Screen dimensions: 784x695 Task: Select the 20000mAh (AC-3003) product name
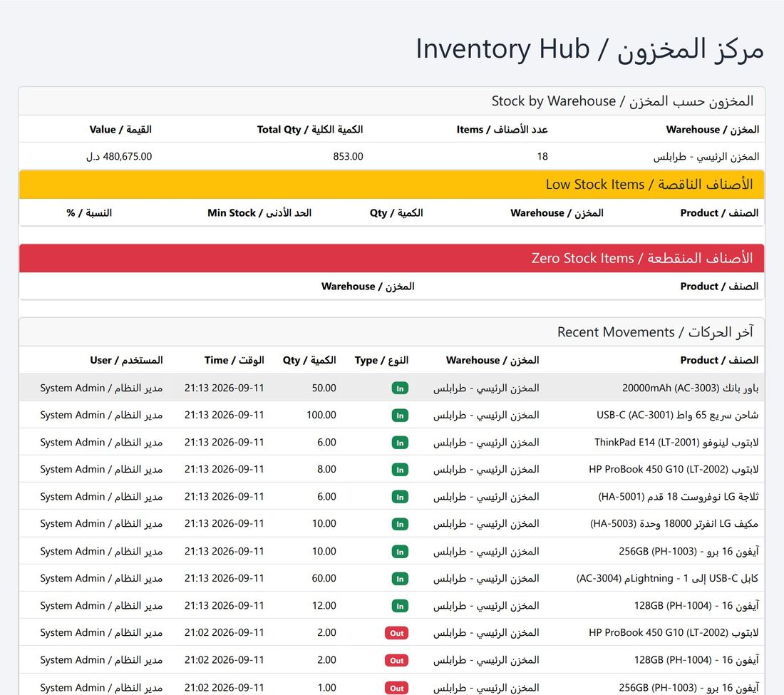690,388
